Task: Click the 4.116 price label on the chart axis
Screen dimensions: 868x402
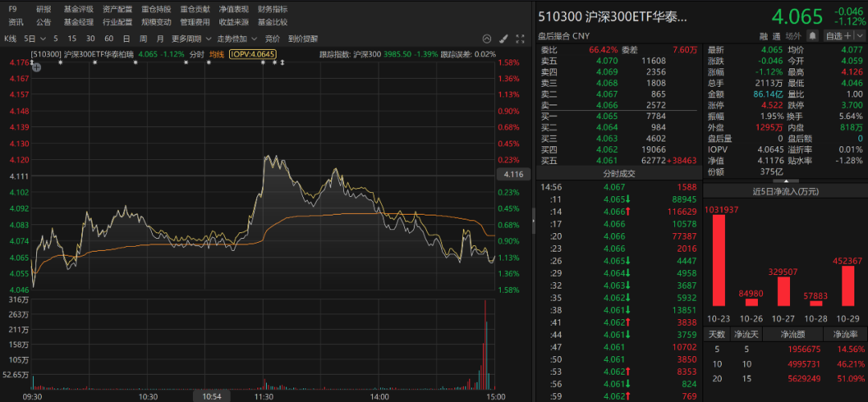Action: pos(514,174)
